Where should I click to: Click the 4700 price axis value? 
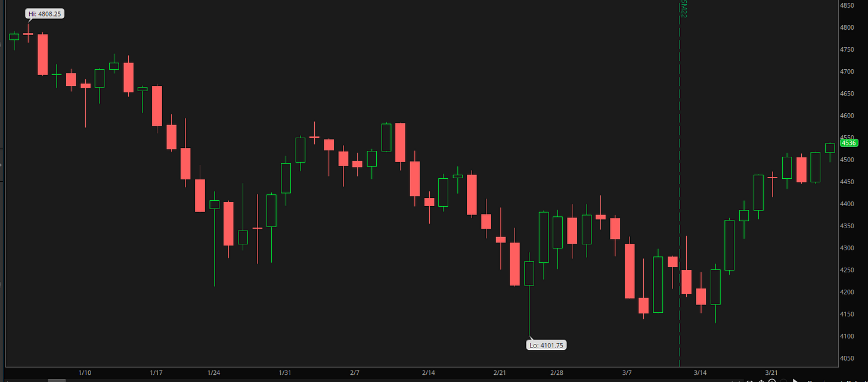coord(848,72)
